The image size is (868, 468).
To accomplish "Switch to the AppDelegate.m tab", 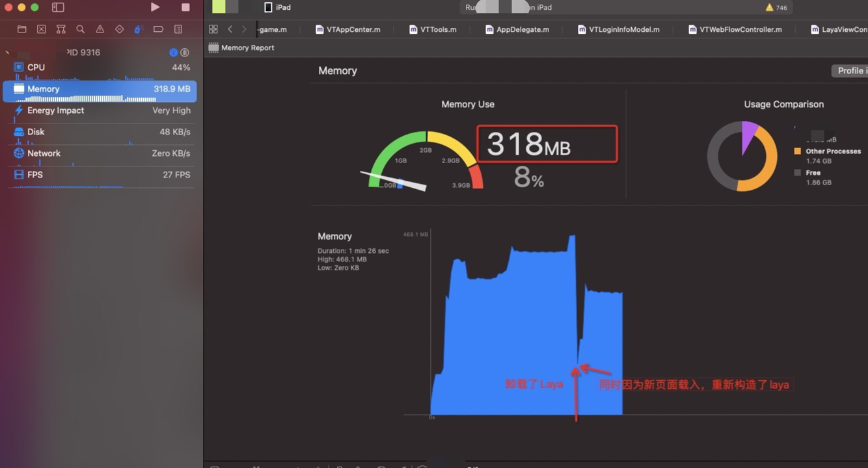I will [x=517, y=29].
